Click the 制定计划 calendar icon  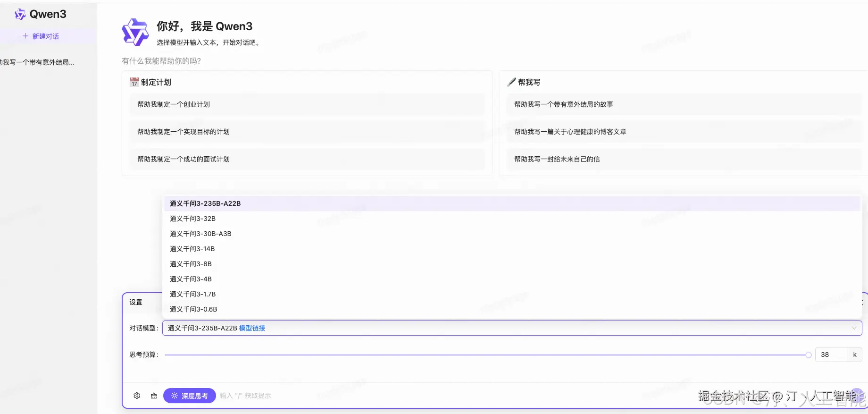134,82
